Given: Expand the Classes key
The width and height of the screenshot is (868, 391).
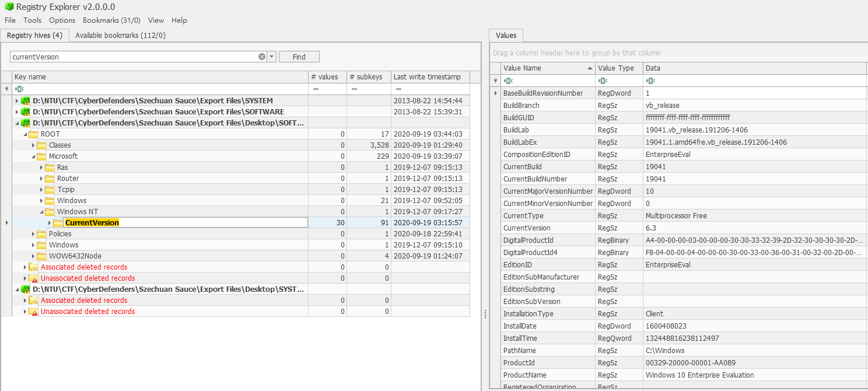Looking at the screenshot, I should [33, 145].
